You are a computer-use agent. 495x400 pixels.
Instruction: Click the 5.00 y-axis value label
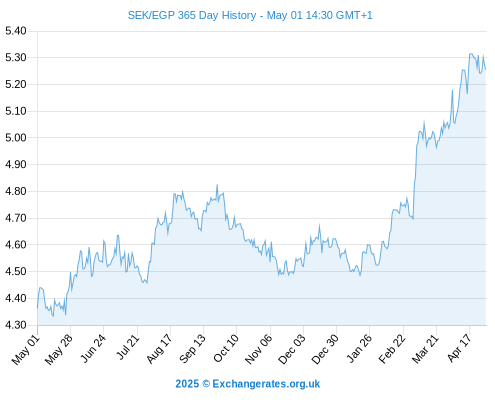[x=16, y=138]
